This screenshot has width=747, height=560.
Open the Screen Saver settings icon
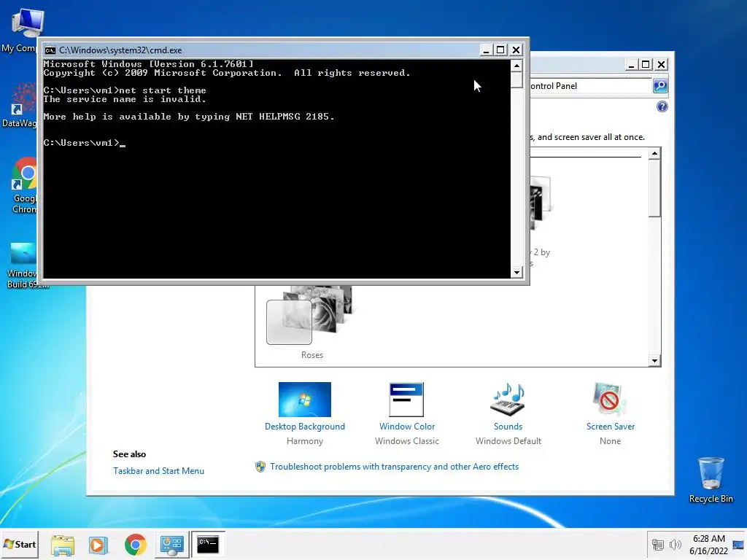pyautogui.click(x=610, y=400)
